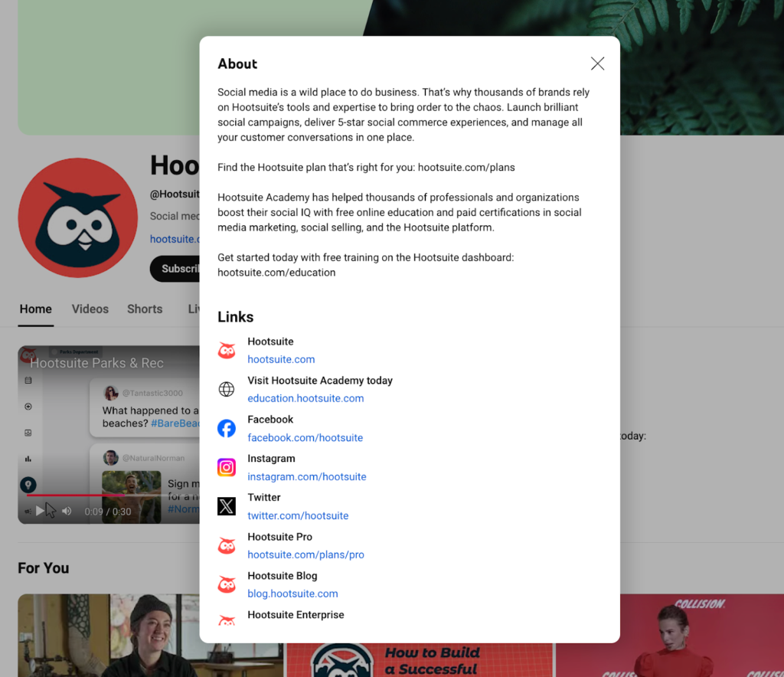The height and width of the screenshot is (677, 784).
Task: Mute the video with the speaker icon
Action: click(x=67, y=511)
